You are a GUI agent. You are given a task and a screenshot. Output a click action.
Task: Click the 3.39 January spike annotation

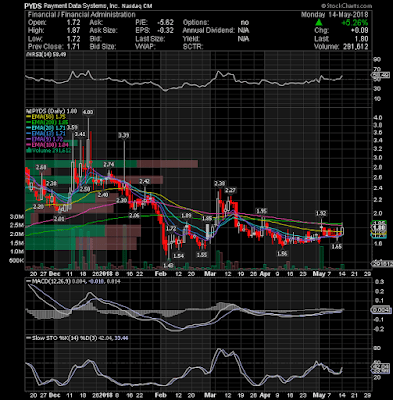pos(124,135)
